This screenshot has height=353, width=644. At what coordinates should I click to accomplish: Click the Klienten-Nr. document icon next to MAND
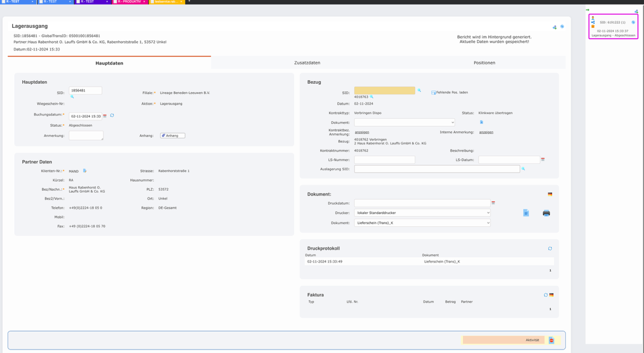(x=85, y=171)
